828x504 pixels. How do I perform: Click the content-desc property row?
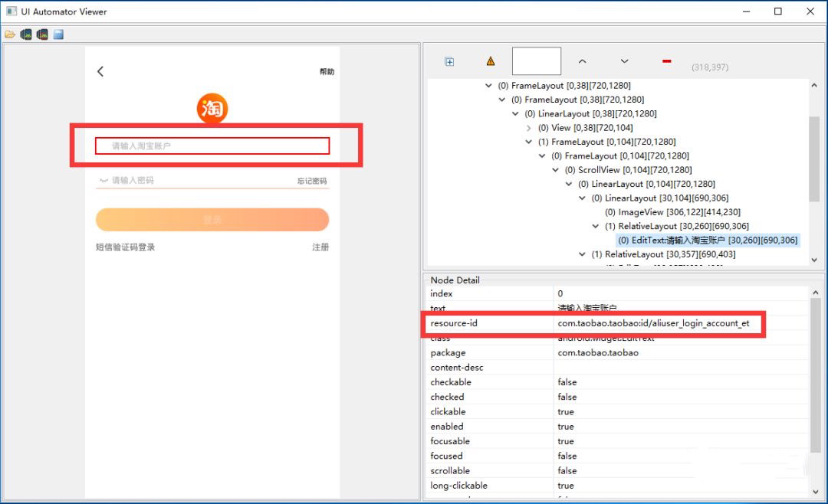click(x=616, y=368)
